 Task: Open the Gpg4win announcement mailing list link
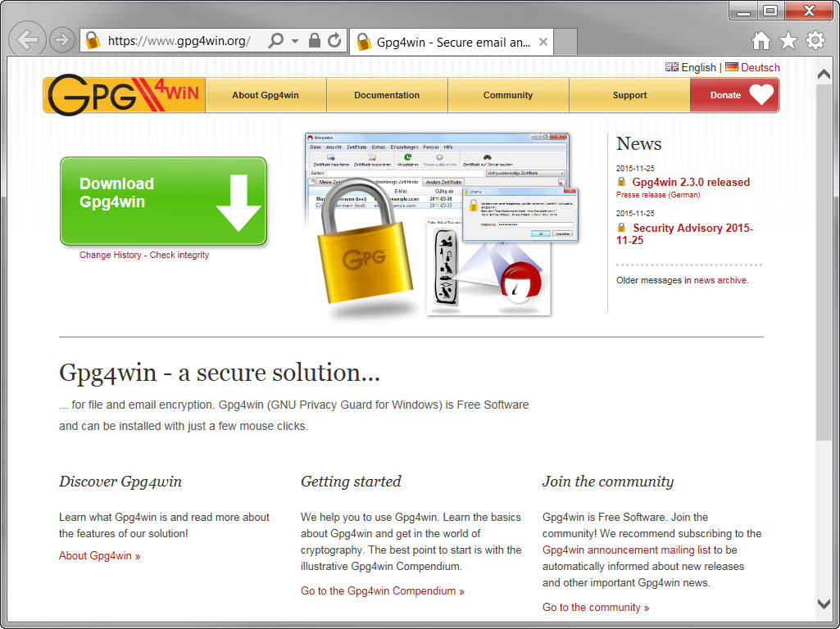pos(626,550)
